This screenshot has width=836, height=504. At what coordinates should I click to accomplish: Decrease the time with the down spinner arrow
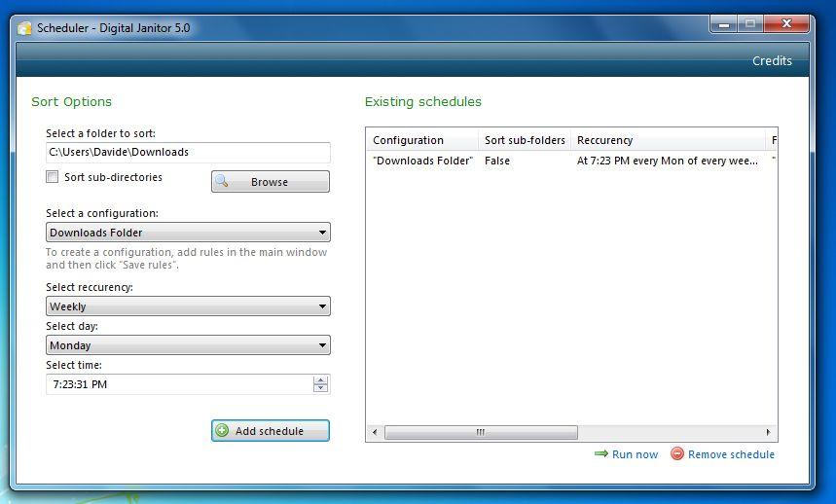coord(320,388)
